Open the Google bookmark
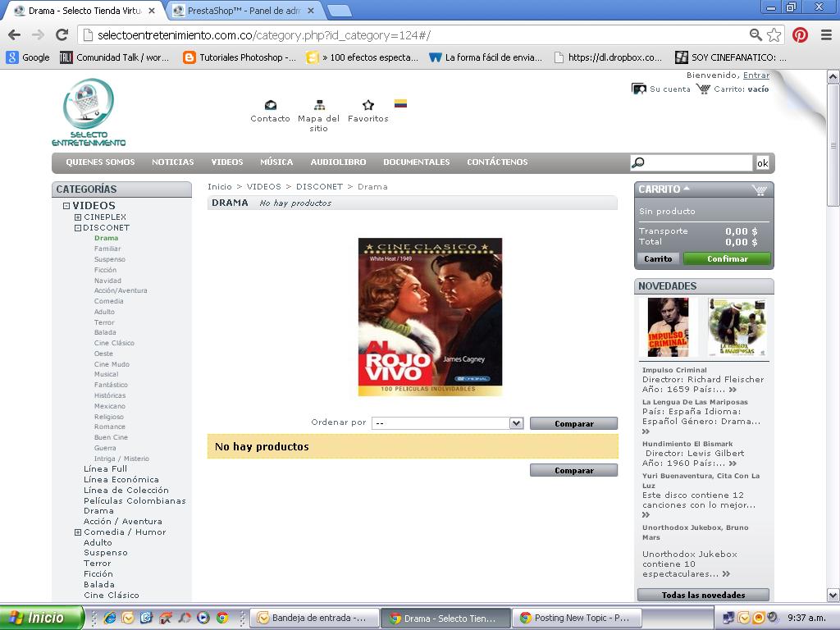Viewport: 840px width, 630px height. [x=28, y=57]
